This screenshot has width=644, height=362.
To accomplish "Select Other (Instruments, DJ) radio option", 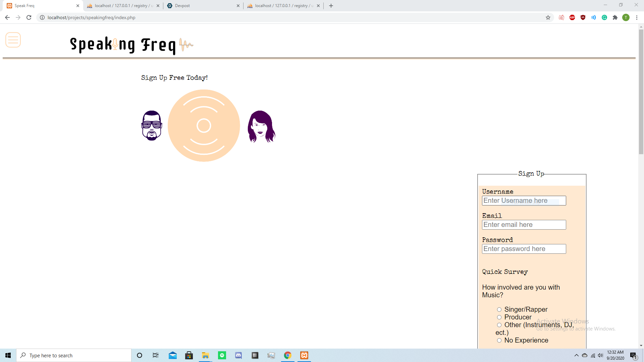I will pyautogui.click(x=499, y=325).
